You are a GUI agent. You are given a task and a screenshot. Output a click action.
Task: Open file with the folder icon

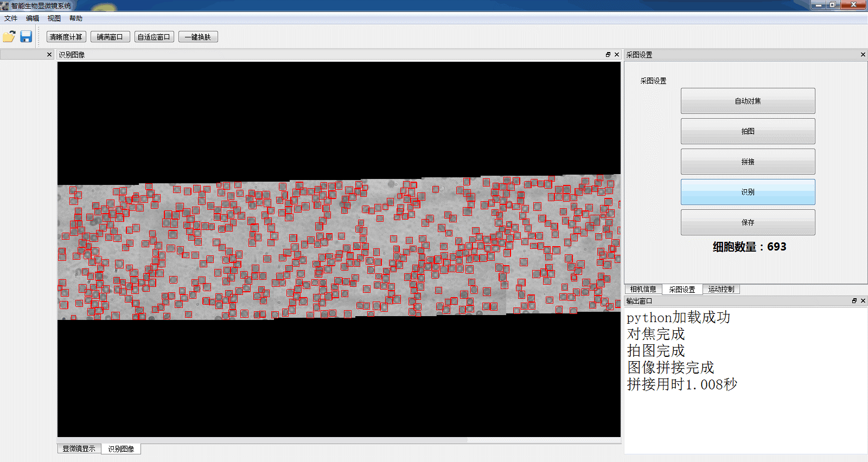pyautogui.click(x=9, y=36)
